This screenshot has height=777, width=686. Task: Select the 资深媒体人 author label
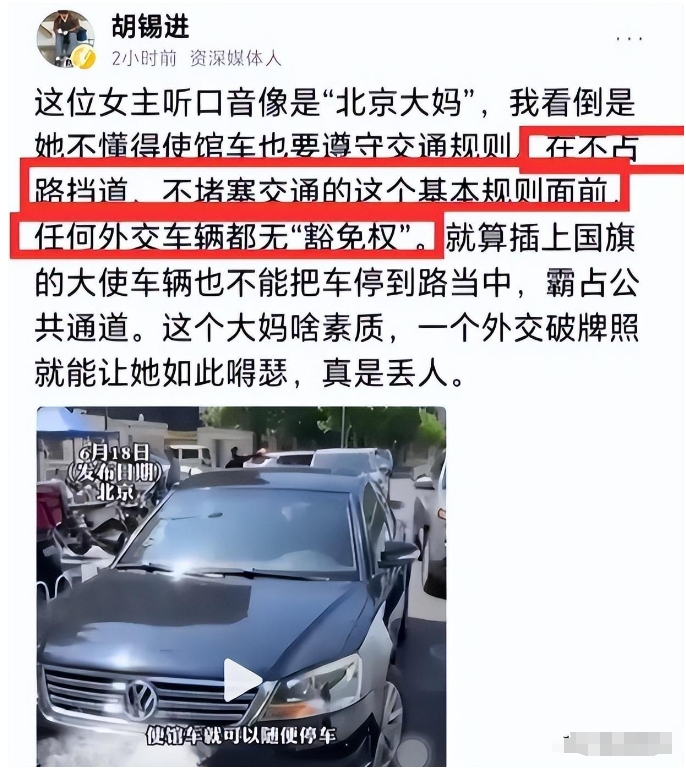235,59
